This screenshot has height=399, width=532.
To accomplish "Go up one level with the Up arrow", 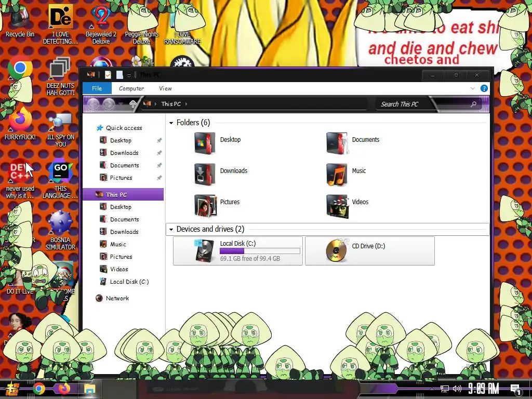I will (x=132, y=104).
